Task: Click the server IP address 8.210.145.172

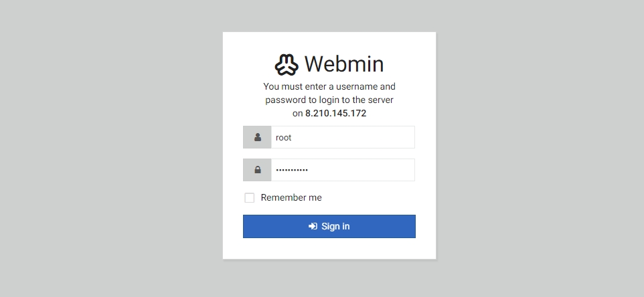Action: [x=336, y=114]
